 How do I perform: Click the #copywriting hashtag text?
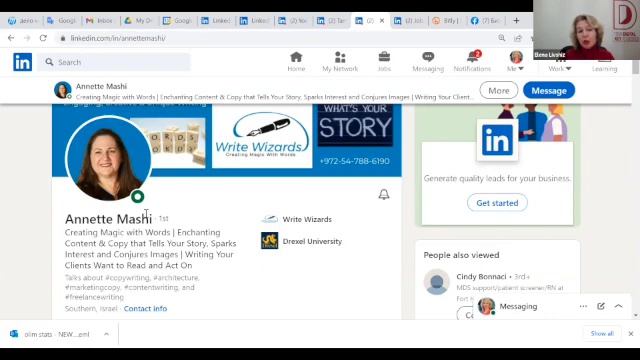pos(127,278)
